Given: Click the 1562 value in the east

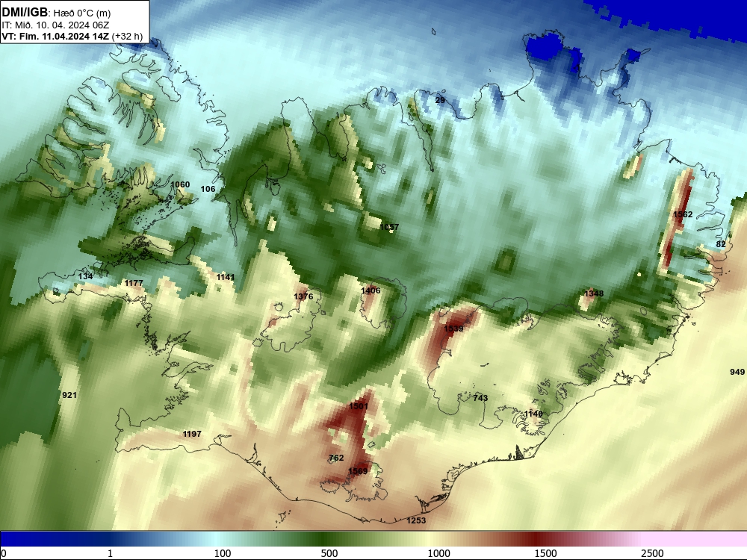Looking at the screenshot, I should [683, 214].
